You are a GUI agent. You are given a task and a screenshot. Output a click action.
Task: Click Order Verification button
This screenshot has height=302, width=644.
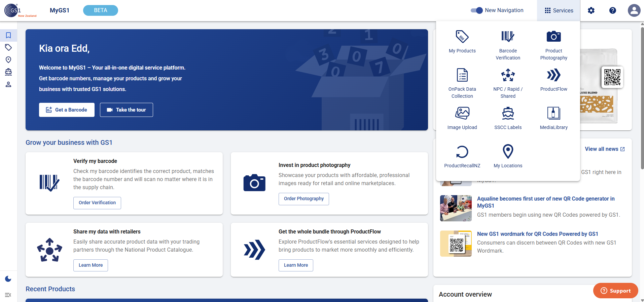(x=97, y=203)
